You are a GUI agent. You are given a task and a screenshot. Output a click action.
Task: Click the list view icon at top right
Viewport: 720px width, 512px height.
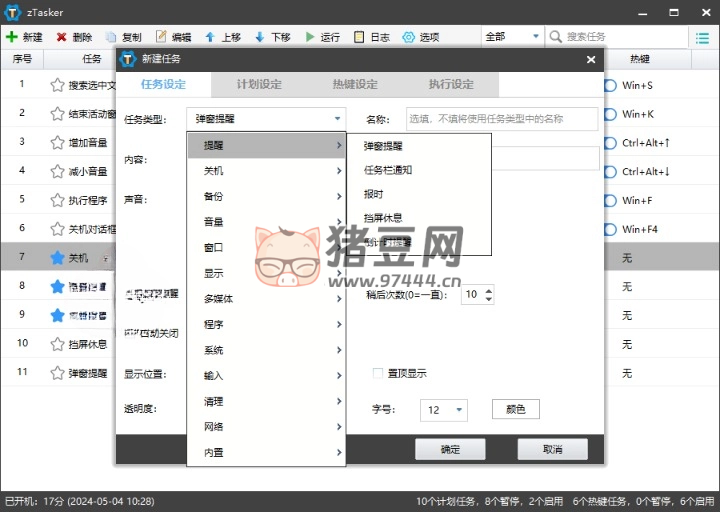click(x=703, y=37)
